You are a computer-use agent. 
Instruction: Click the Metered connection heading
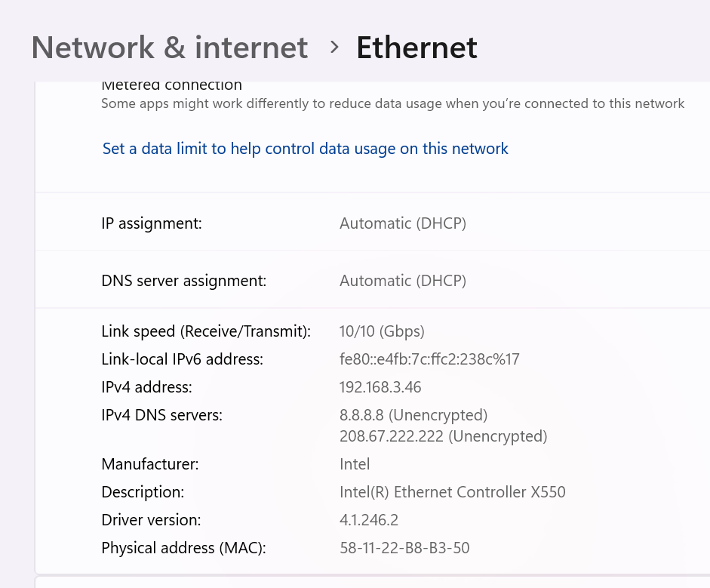(x=171, y=85)
